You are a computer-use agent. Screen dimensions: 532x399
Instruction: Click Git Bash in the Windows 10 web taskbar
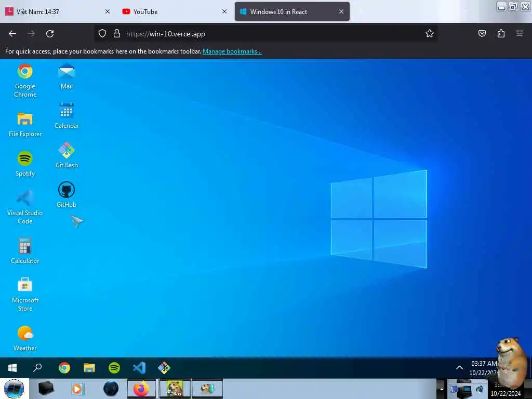tap(164, 368)
